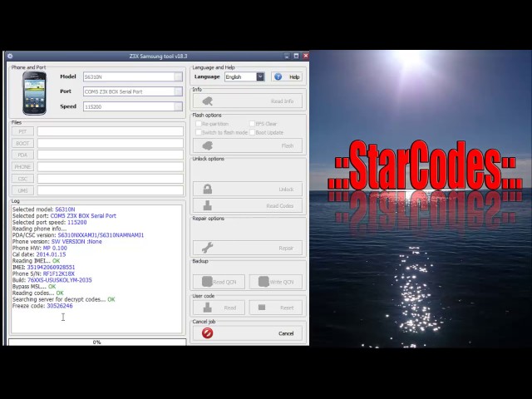Click the Phone version SW VERSION line
Viewport: 532px width, 399px height.
tap(57, 241)
